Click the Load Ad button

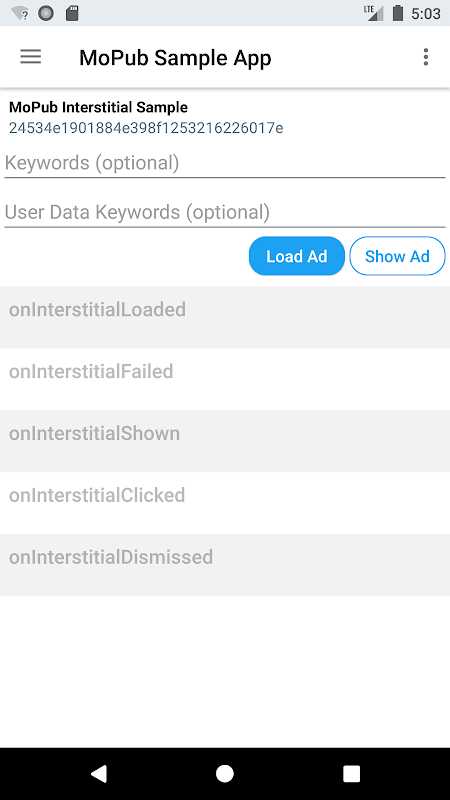pyautogui.click(x=296, y=256)
